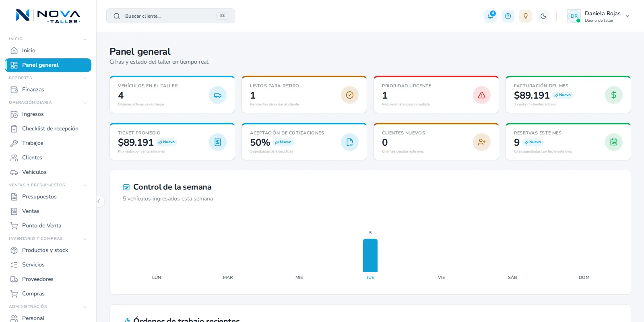Open Productos y stock
The height and width of the screenshot is (322, 644).
tap(48, 250)
